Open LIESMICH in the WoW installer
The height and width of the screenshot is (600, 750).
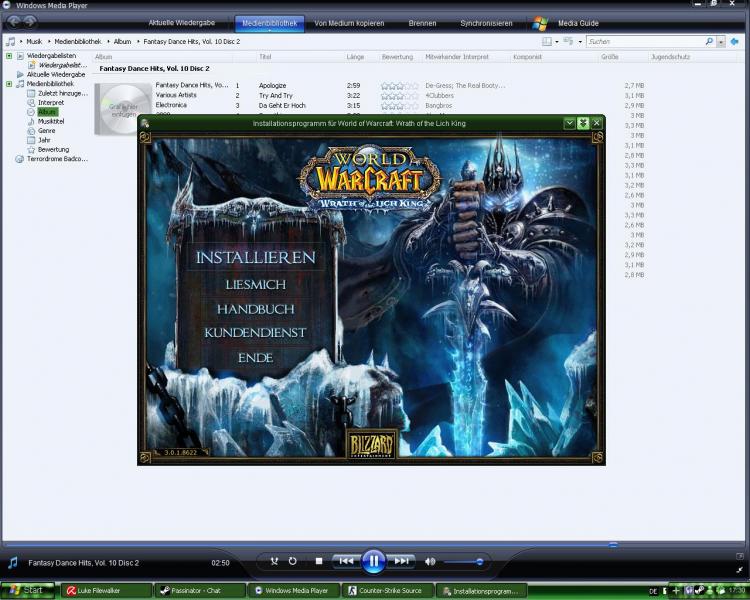click(255, 285)
